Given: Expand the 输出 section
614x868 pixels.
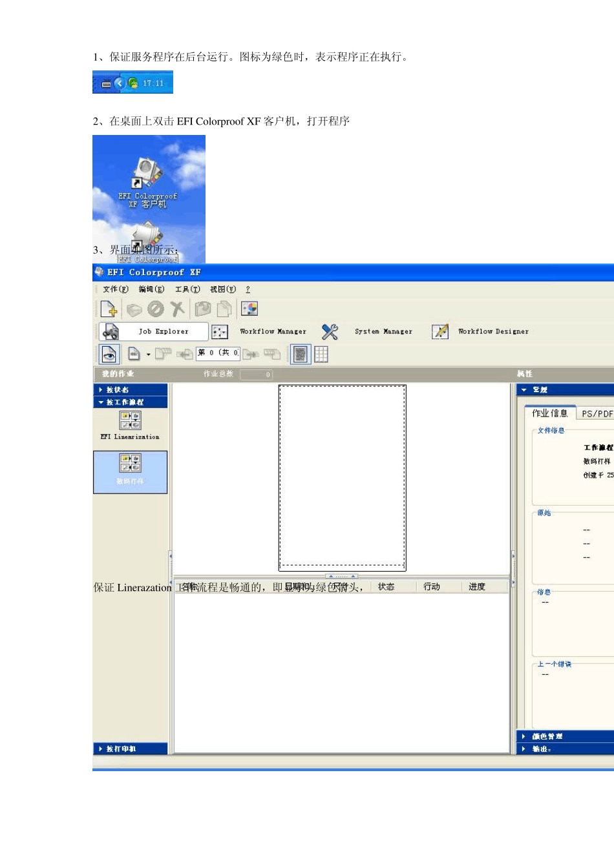Looking at the screenshot, I should coord(566,749).
